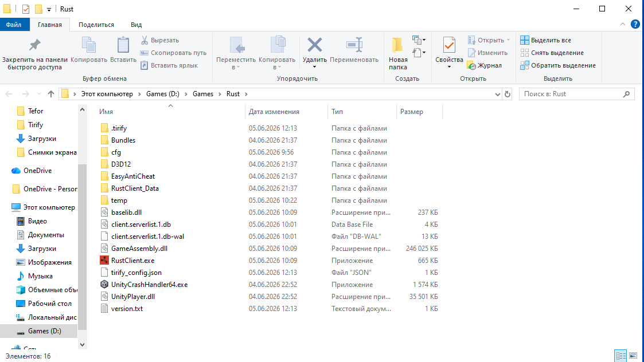Open Этот компьютер in navigation pane

coord(49,207)
